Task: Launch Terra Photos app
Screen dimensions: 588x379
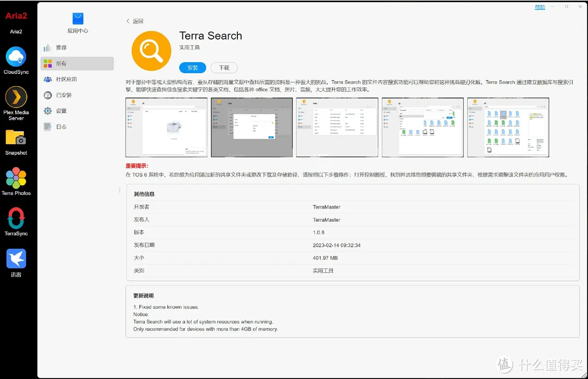Action: 16,178
